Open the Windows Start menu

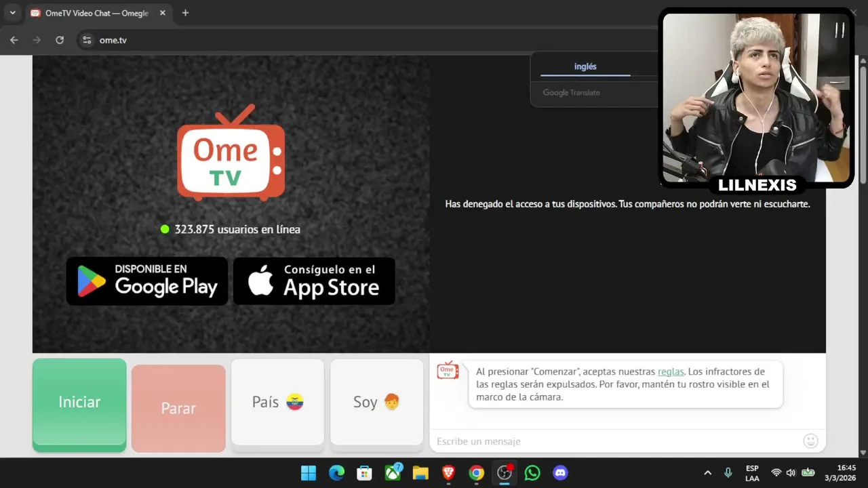[309, 473]
